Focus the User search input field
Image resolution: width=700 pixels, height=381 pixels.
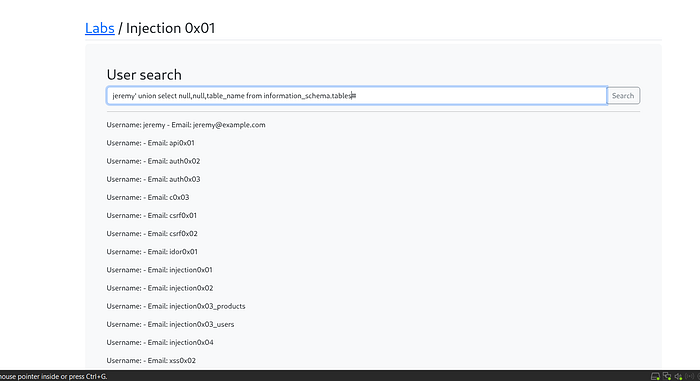pos(356,96)
